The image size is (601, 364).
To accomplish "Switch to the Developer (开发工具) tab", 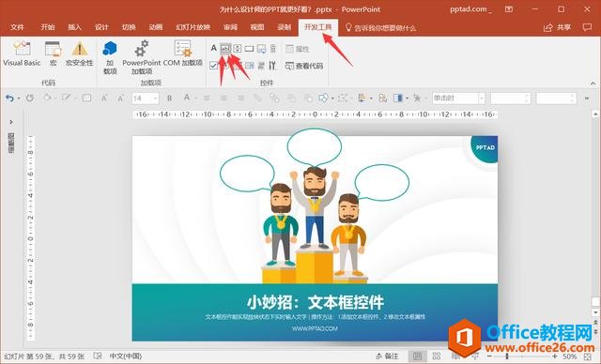I will tap(318, 27).
